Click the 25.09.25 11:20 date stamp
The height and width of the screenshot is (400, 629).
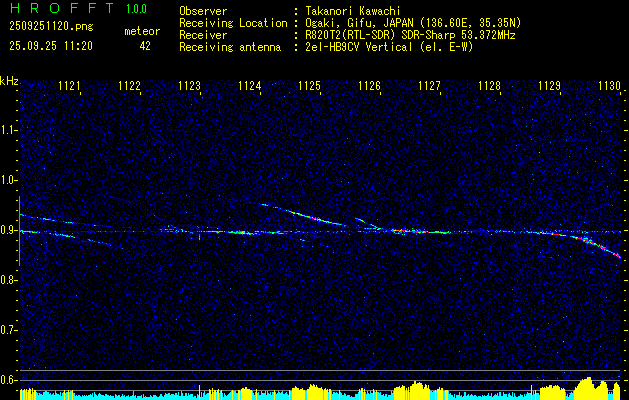[x=51, y=46]
